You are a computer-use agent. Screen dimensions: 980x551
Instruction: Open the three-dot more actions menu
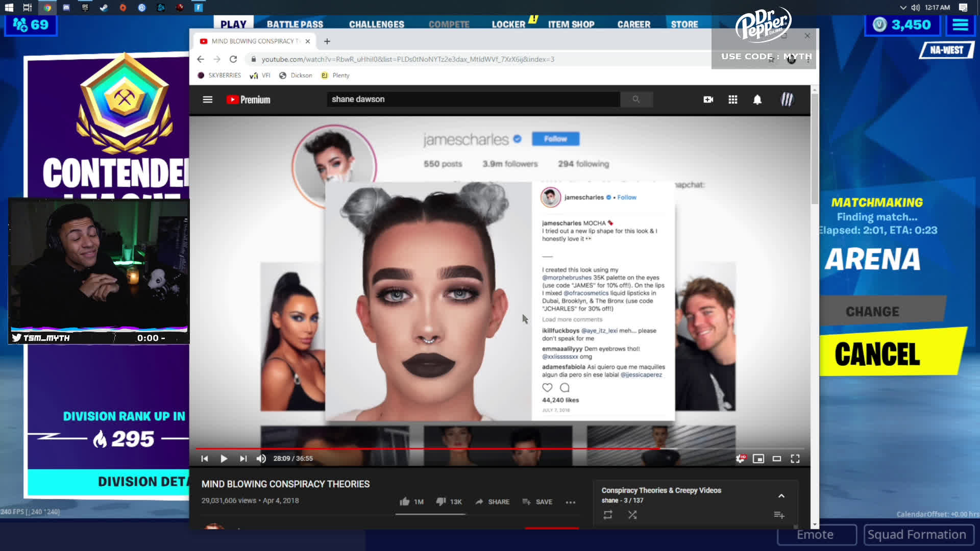[570, 502]
